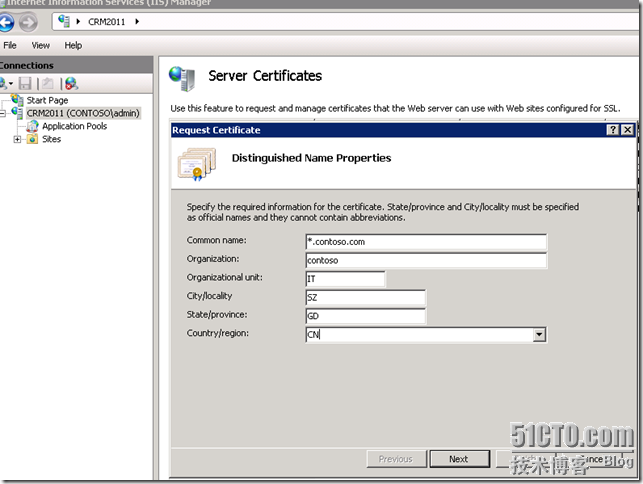Viewport: 643px width, 484px height.
Task: Click the Connections panel header
Action: 76,65
